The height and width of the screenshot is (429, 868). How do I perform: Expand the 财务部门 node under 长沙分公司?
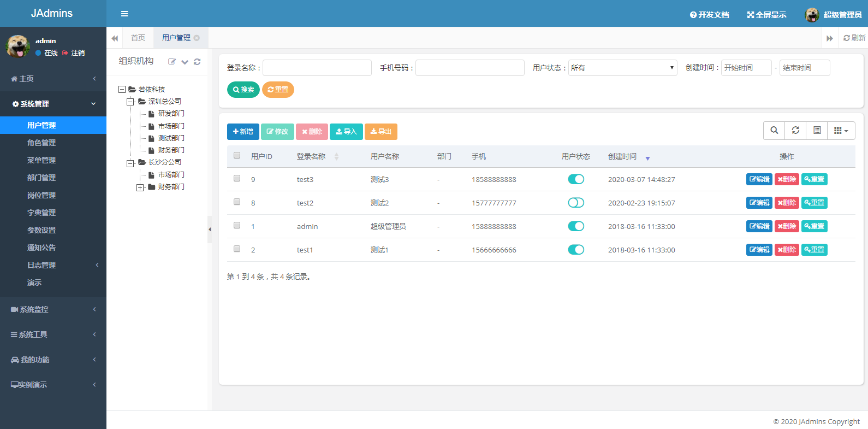140,187
